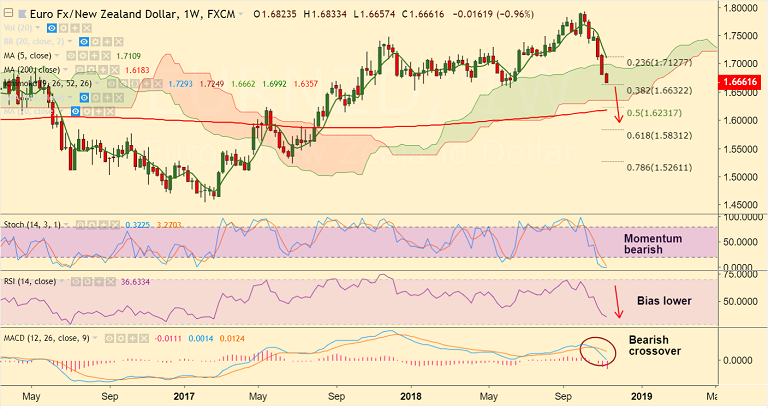
Task: Click the flag icon beside Euro Fx title
Action: [x=23, y=14]
